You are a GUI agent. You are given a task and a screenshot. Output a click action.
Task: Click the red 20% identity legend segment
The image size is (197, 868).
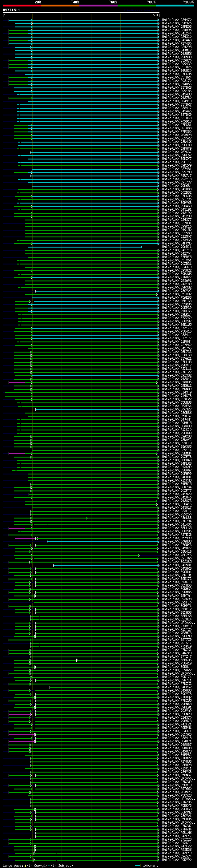(x=22, y=6)
